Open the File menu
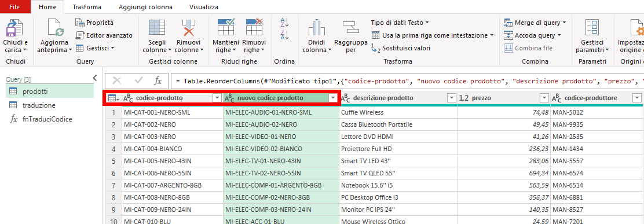Image resolution: width=644 pixels, height=224 pixels. coord(15,6)
